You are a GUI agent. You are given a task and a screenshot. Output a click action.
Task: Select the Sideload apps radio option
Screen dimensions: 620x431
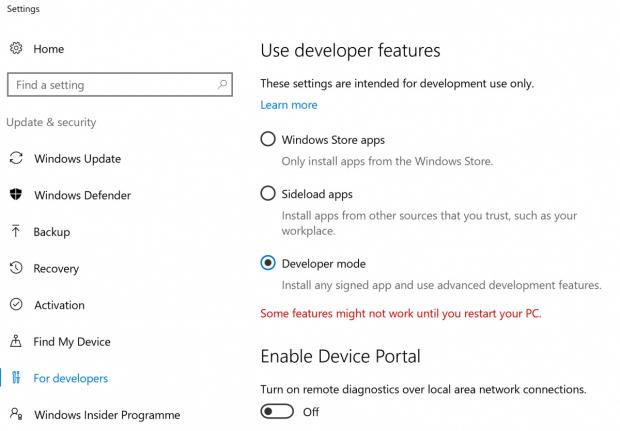pyautogui.click(x=268, y=194)
